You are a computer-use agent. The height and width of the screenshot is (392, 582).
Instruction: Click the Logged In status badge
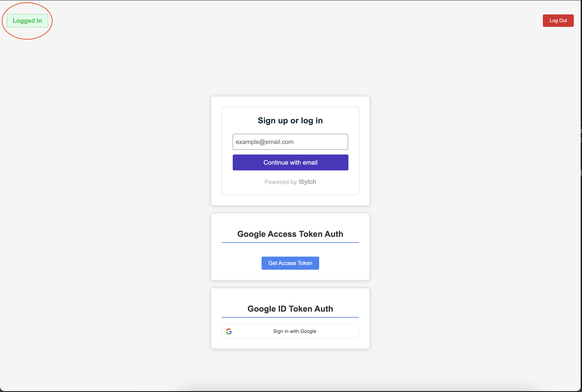[x=27, y=21]
